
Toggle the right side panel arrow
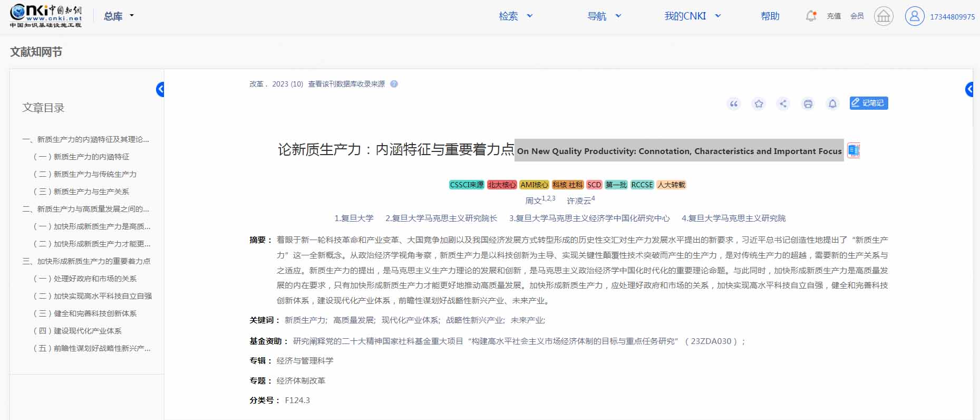click(x=969, y=90)
